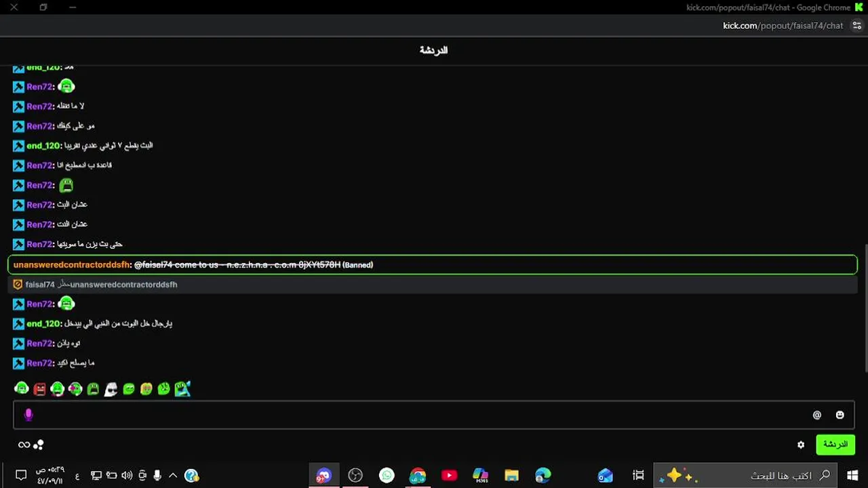Click moderator badge beside Ren72 عشان النت
Screen dimensions: 868x488
pos(18,224)
